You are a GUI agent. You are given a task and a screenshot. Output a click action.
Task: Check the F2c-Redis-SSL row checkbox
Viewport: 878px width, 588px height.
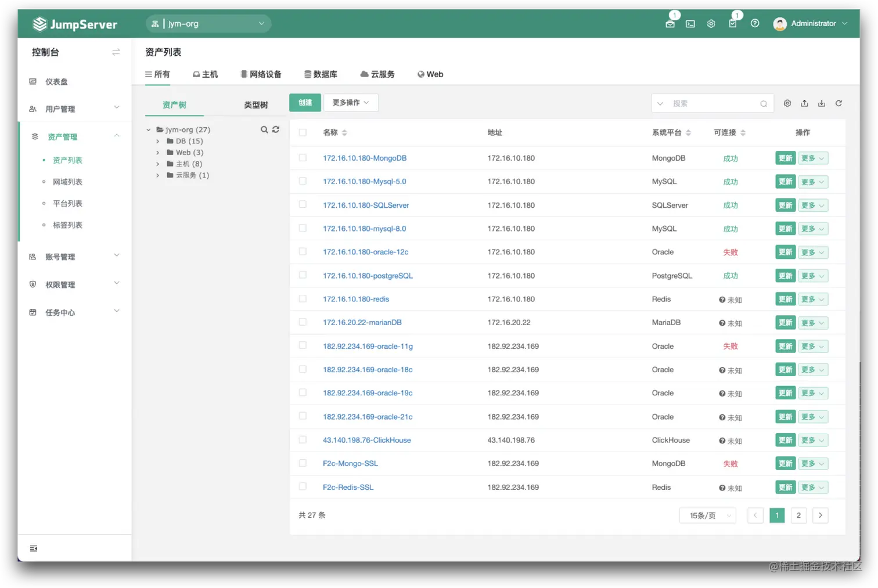303,486
